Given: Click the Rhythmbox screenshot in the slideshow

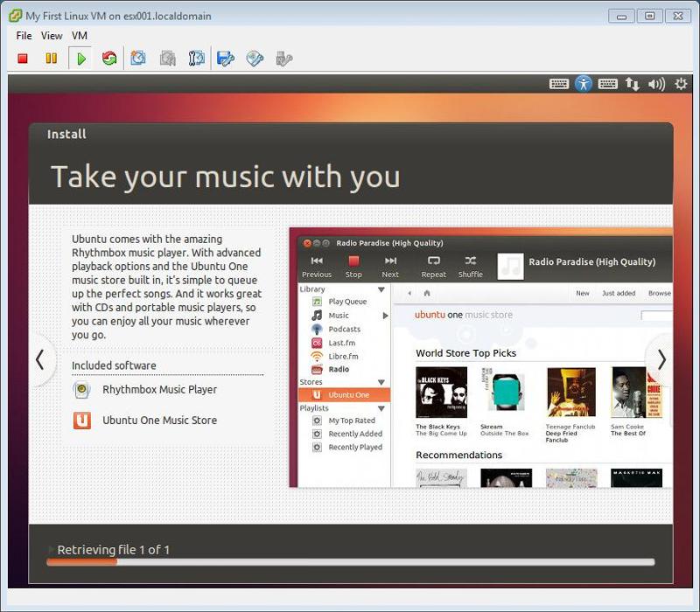Looking at the screenshot, I should [480, 358].
